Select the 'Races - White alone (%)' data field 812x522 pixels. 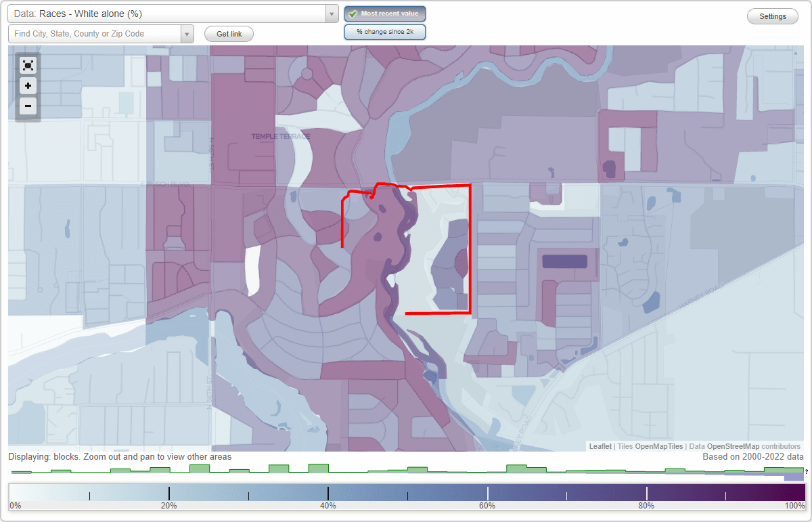[166, 14]
